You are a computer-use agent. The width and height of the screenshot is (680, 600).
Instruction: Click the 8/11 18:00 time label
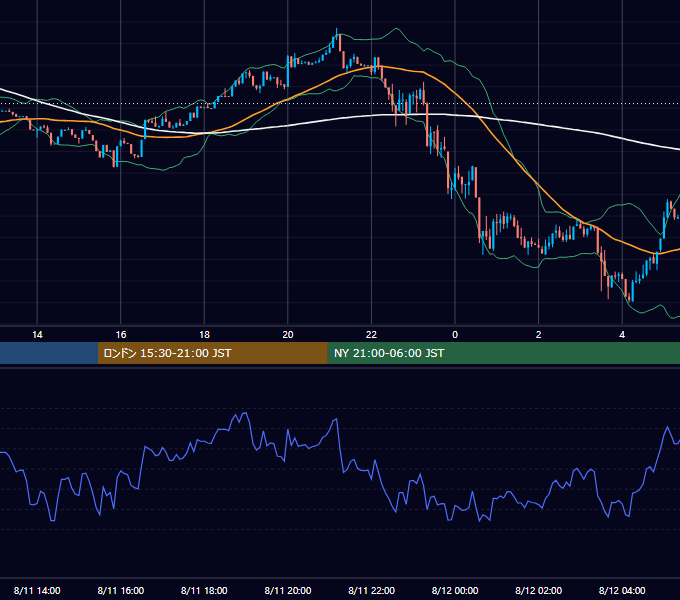(204, 590)
